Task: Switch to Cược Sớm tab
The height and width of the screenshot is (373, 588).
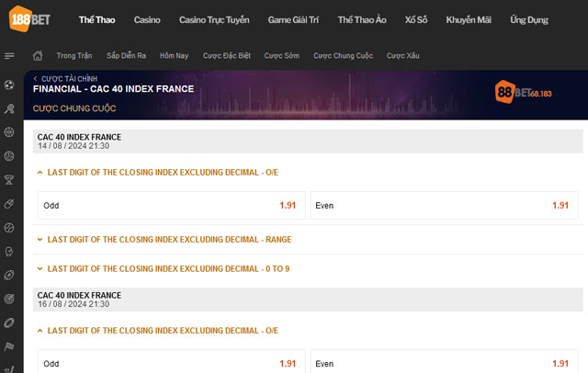Action: (x=282, y=56)
